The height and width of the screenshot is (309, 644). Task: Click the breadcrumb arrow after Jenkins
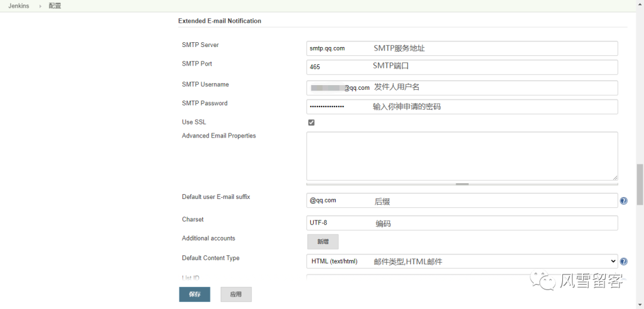(40, 6)
